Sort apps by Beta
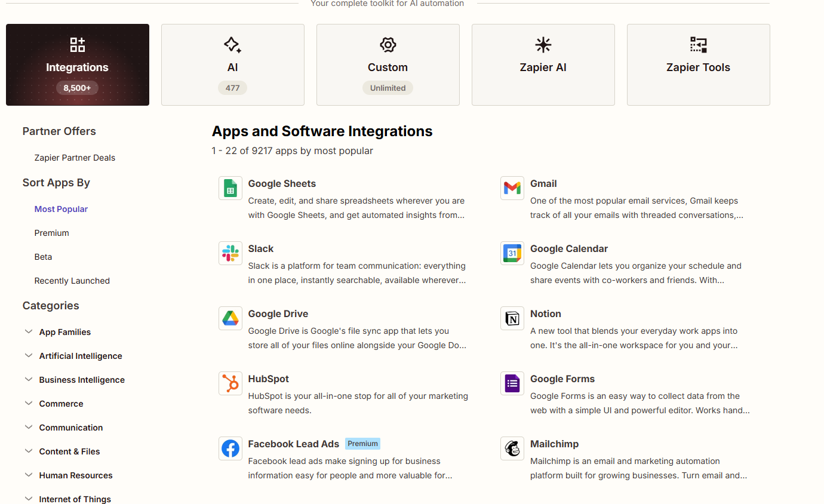 click(43, 257)
